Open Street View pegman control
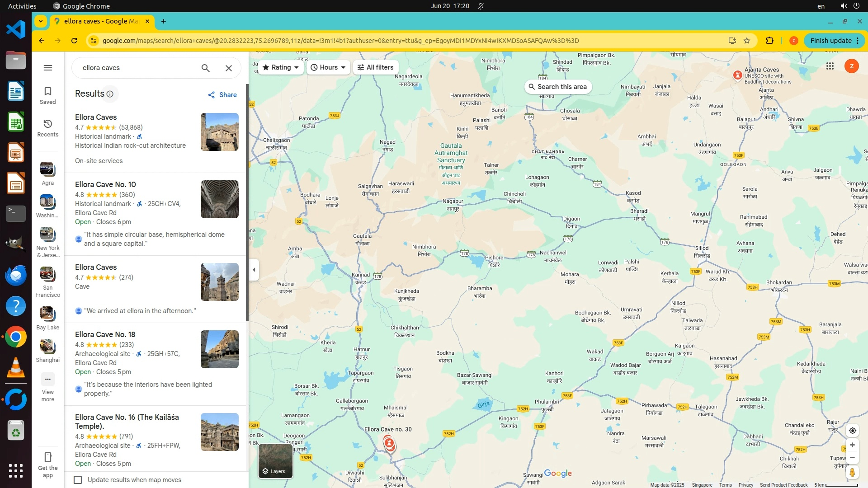The width and height of the screenshot is (868, 488). click(852, 473)
